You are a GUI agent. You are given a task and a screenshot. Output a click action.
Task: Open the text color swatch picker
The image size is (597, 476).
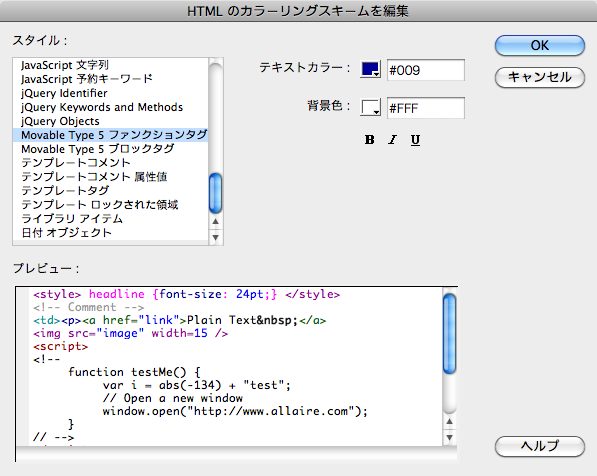pyautogui.click(x=370, y=70)
